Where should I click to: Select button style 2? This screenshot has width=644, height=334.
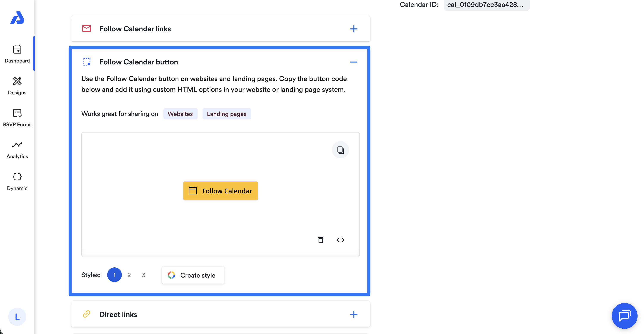(129, 275)
